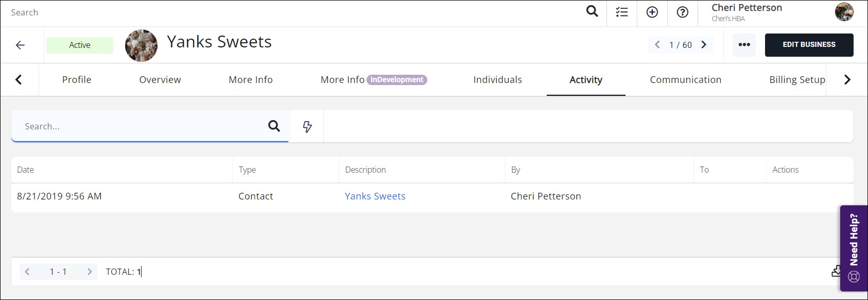Viewport: 868px width, 300px height.
Task: Switch to the Communication tab
Action: [685, 80]
